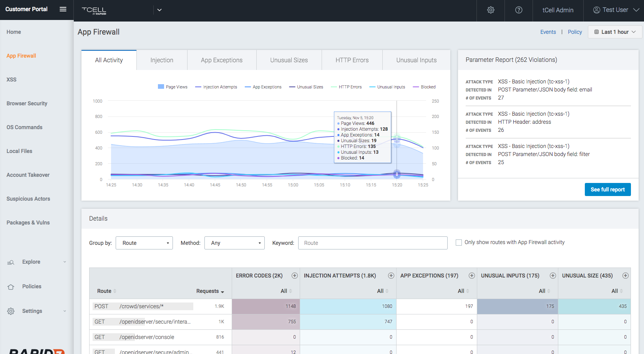This screenshot has width=644, height=354.
Task: Sort by Requests column descending arrow
Action: 222,292
